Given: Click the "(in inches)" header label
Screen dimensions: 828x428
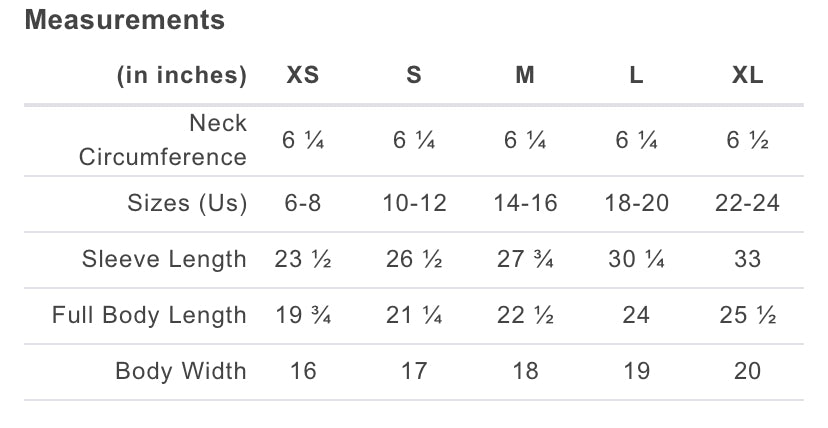Looking at the screenshot, I should pos(181,76).
